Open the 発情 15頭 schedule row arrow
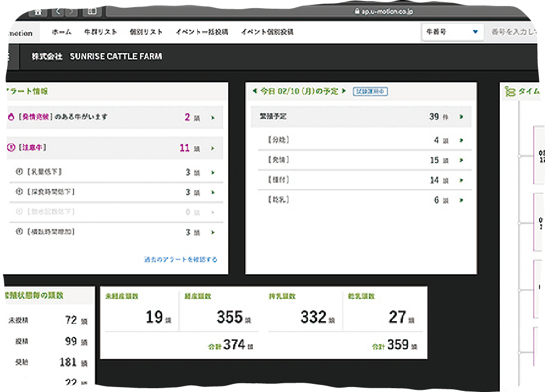The width and height of the screenshot is (545, 392). (461, 160)
